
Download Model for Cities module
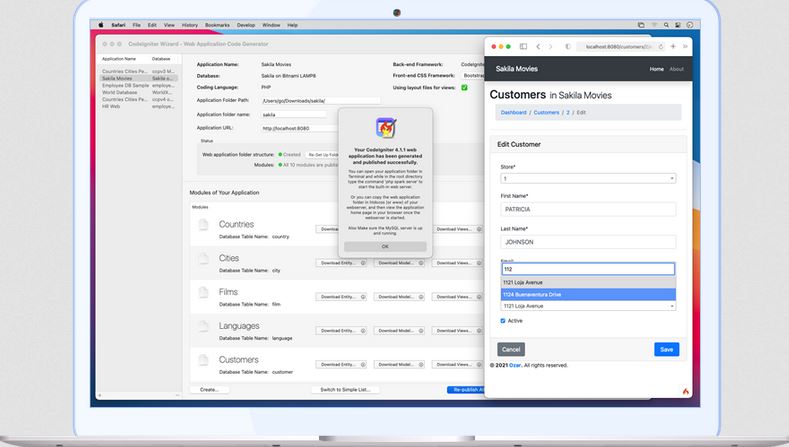click(x=399, y=263)
